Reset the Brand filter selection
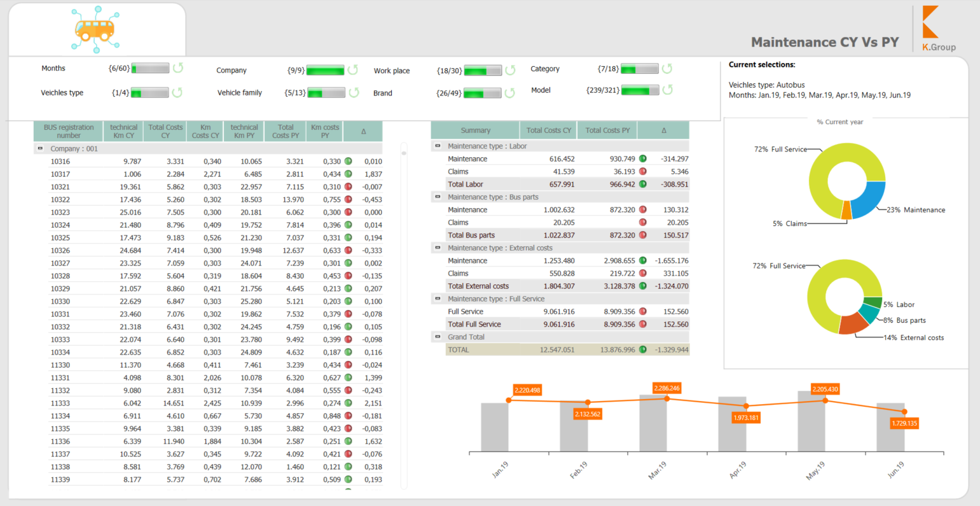This screenshot has height=506, width=980. coord(510,93)
